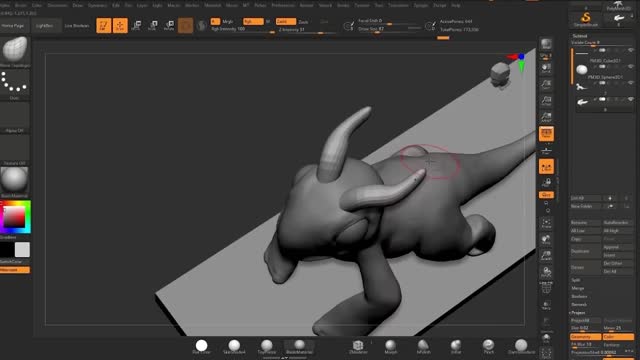Select the DamStandard brush at bottom
Image resolution: width=640 pixels, height=360 pixels.
coord(521,347)
